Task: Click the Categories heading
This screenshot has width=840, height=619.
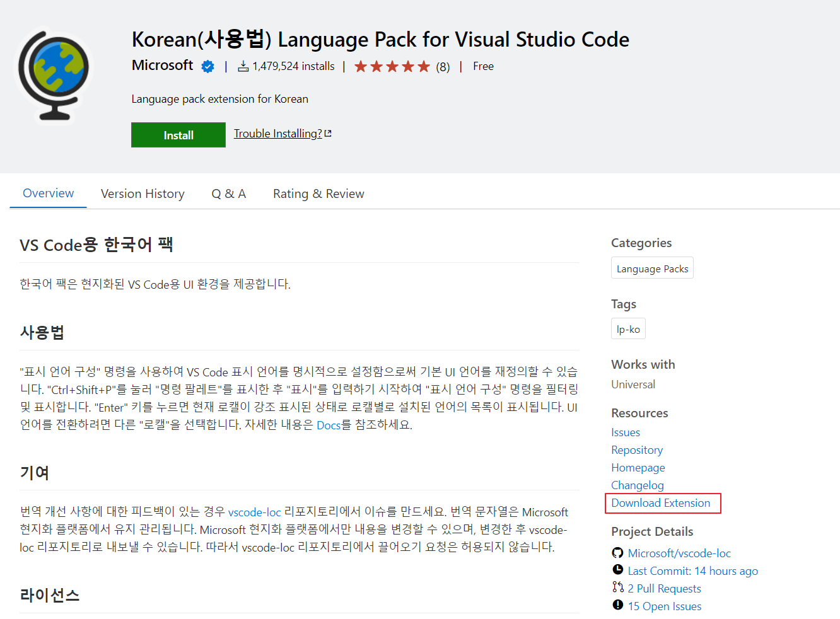Action: coord(641,243)
